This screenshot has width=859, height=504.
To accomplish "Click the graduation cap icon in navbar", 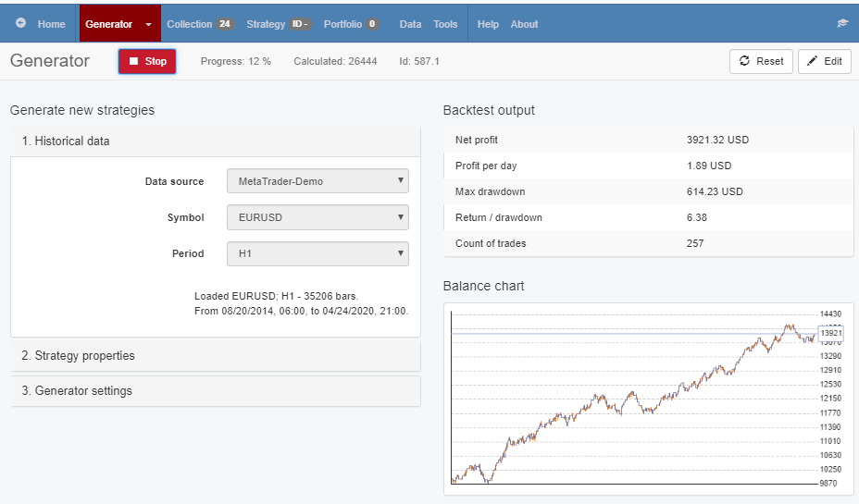I will click(841, 24).
